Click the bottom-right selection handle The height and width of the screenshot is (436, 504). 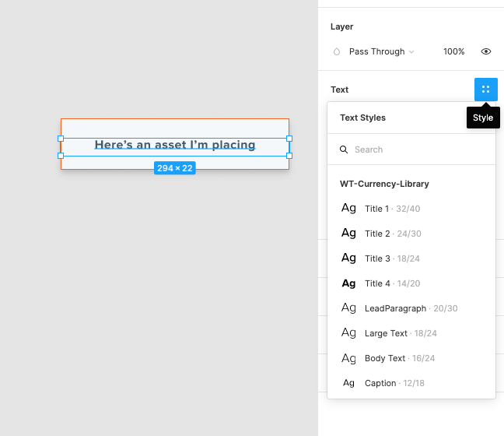pyautogui.click(x=289, y=156)
